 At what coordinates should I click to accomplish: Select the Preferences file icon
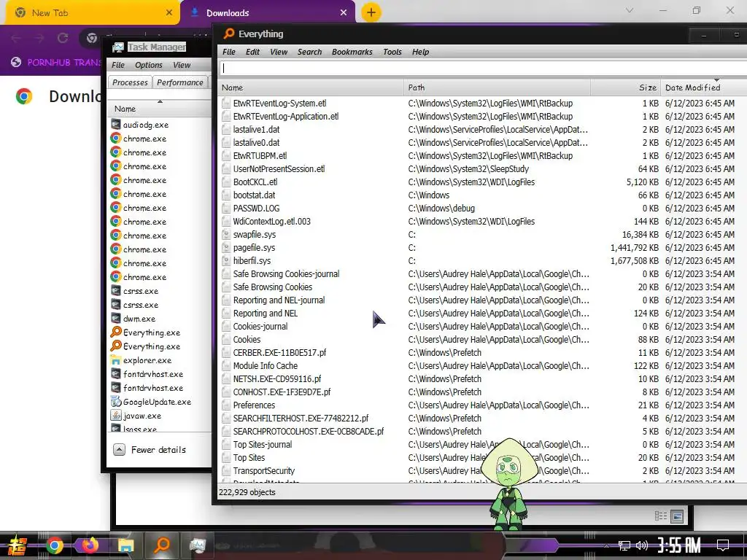click(x=226, y=405)
